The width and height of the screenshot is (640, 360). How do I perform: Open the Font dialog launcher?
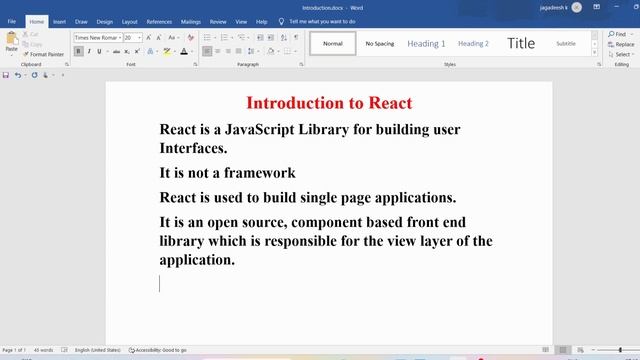pos(195,64)
